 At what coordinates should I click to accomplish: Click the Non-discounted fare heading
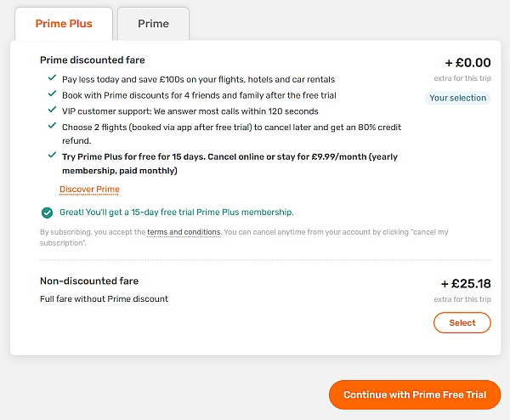tap(89, 281)
